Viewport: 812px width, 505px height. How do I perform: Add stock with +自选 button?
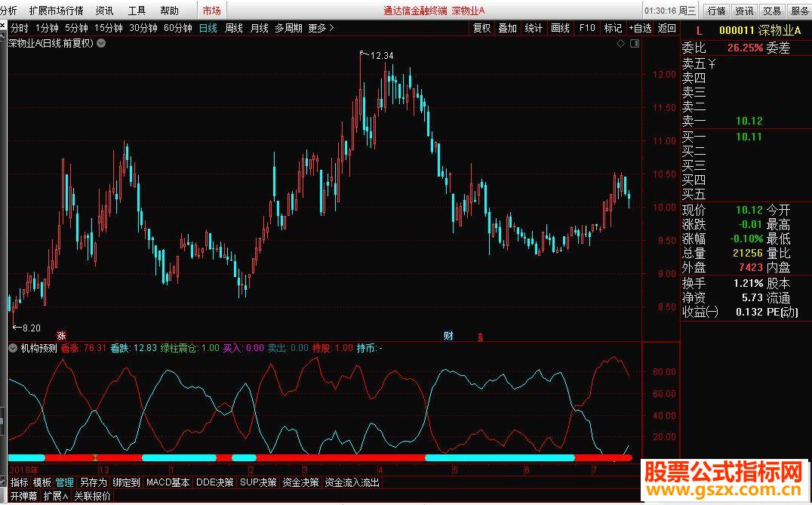[x=640, y=28]
